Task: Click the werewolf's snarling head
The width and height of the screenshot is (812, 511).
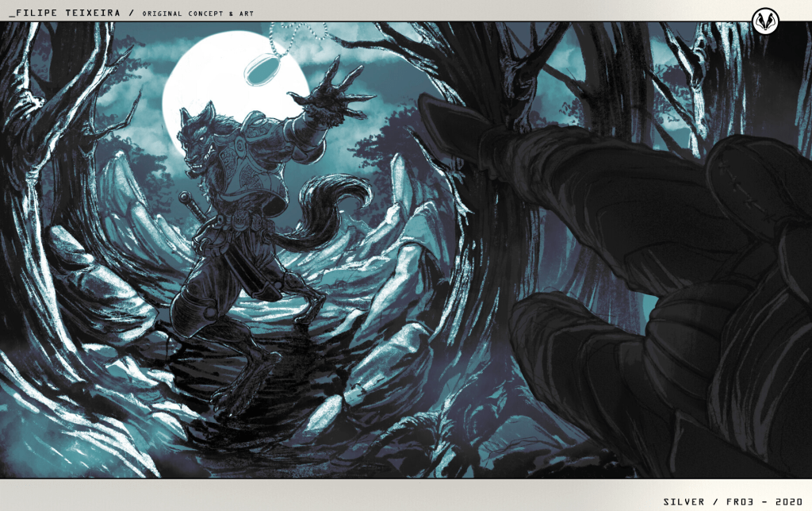Action: (x=196, y=141)
